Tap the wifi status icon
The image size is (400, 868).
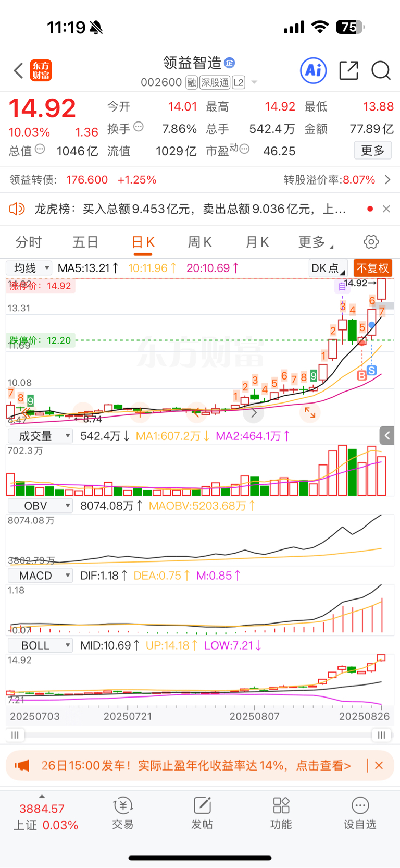point(320,27)
